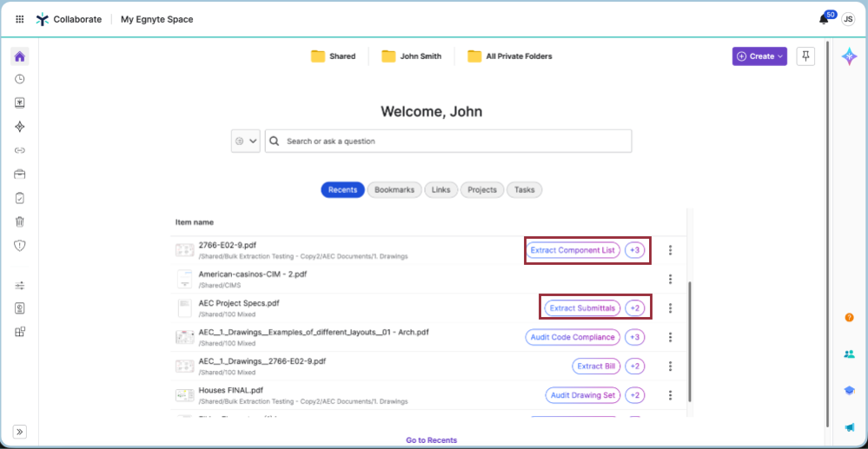
Task: Open the Recents clock sidebar icon
Action: [x=19, y=79]
